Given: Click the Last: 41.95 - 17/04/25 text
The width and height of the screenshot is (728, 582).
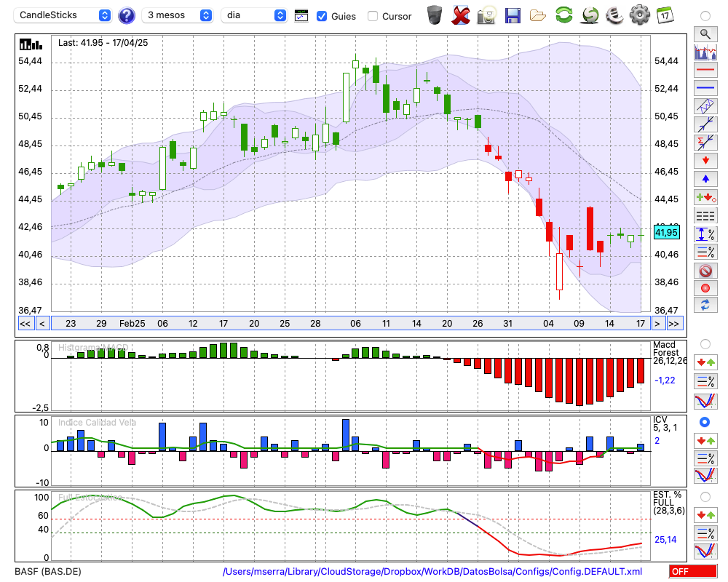Looking at the screenshot, I should [x=103, y=43].
